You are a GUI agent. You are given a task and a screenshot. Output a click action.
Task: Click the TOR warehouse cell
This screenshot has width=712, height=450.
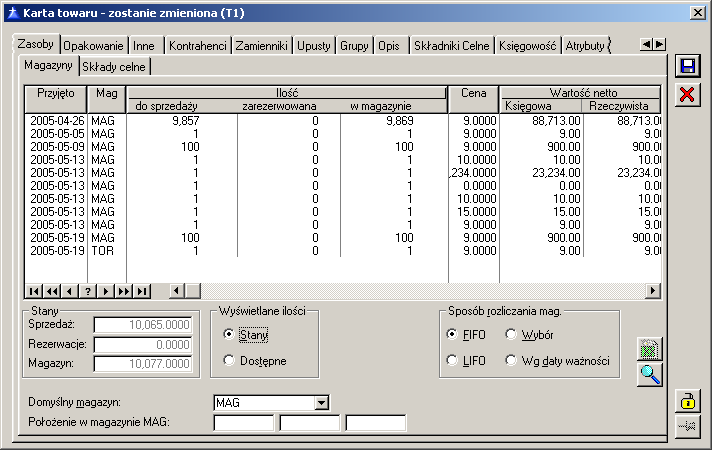tap(103, 251)
